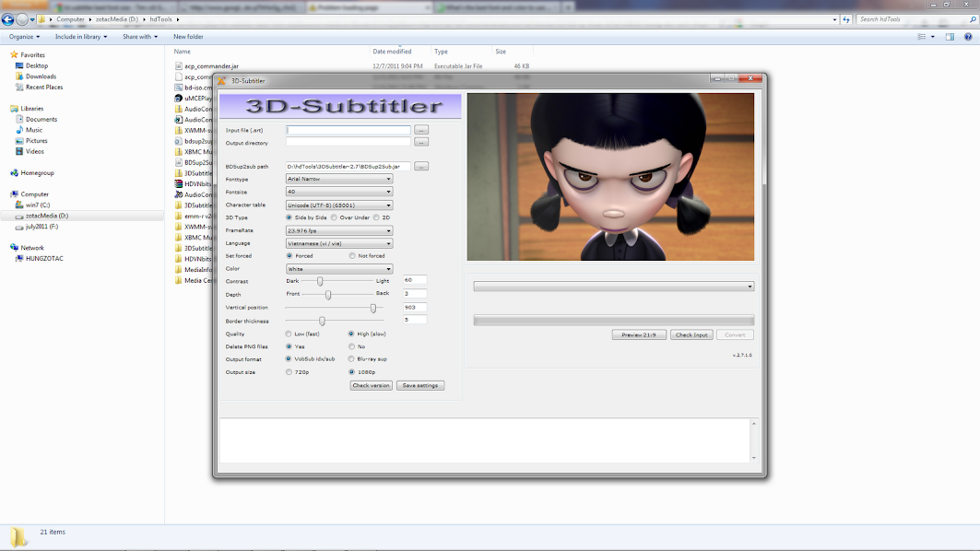Click the 3D-Subtitler title bar app icon
Image resolution: width=980 pixels, height=551 pixels.
(221, 80)
